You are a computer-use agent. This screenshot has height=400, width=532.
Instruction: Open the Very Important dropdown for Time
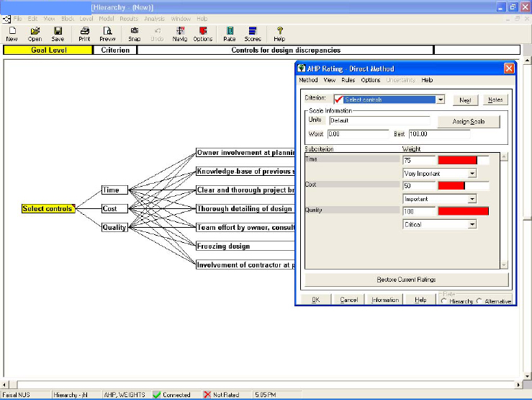(x=472, y=174)
